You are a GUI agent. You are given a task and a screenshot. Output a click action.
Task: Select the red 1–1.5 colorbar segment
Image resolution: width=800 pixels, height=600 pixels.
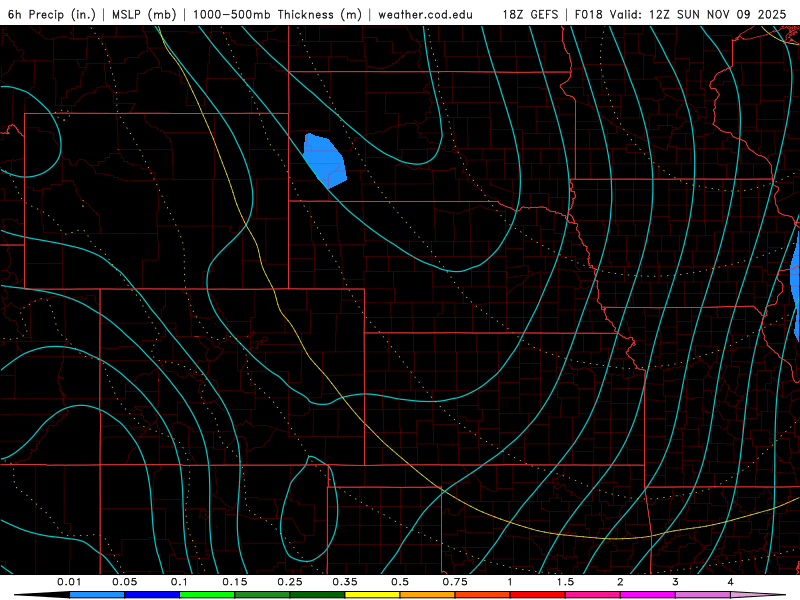(538, 595)
